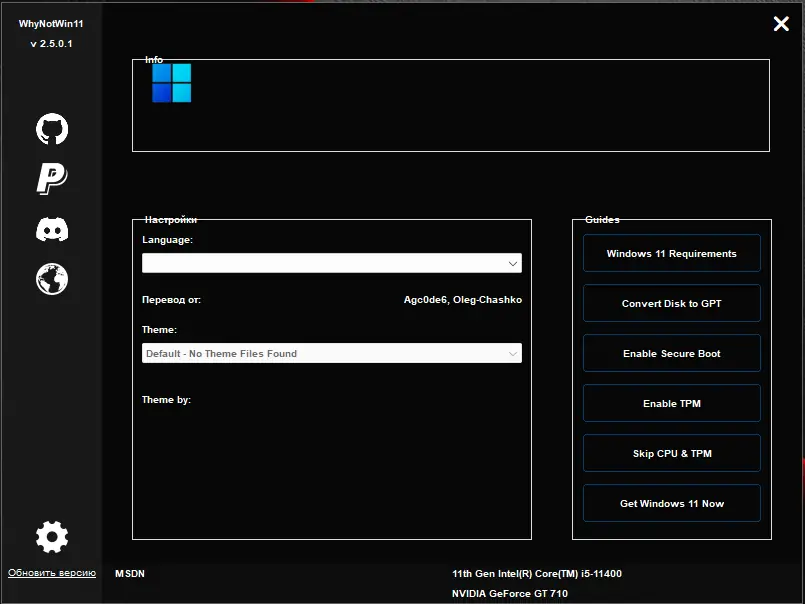Visit the website via globe icon
This screenshot has width=805, height=604.
pos(52,279)
